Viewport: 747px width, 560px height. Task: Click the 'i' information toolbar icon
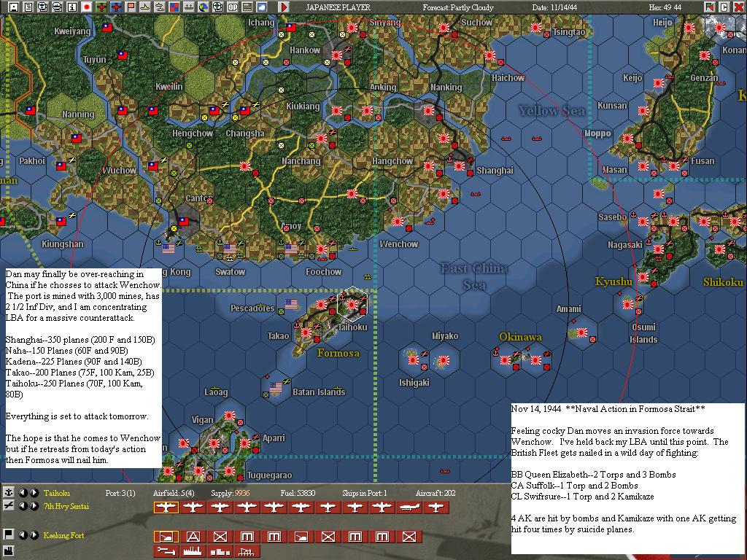[x=72, y=7]
